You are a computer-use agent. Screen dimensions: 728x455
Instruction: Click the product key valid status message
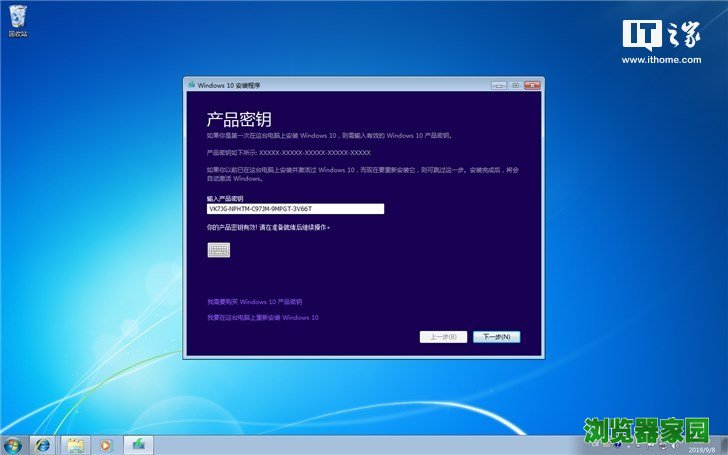[268, 228]
